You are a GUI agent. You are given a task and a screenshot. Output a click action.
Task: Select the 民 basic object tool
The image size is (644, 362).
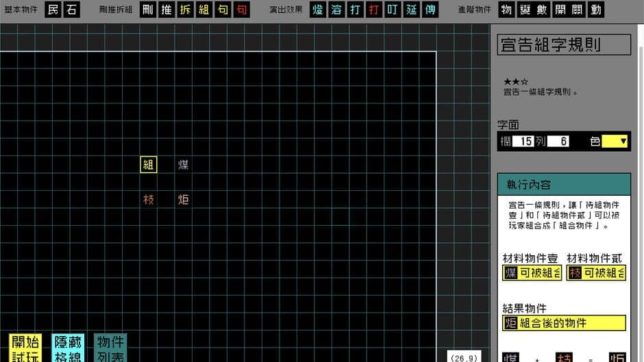[53, 10]
